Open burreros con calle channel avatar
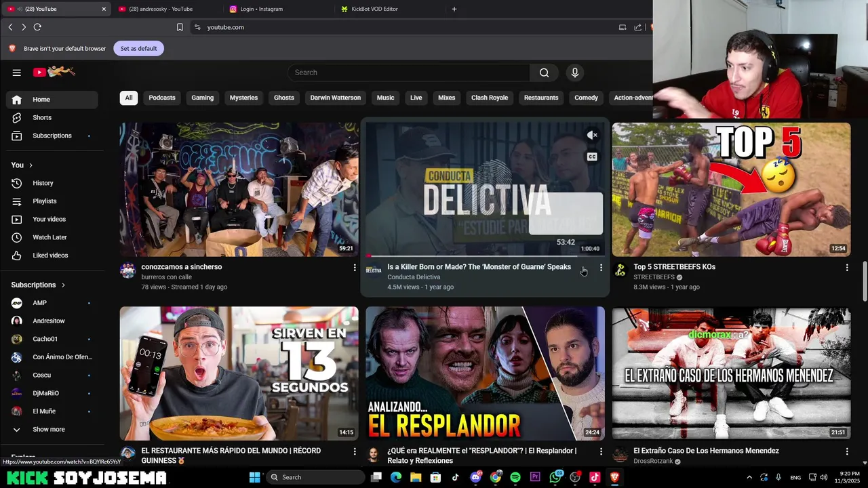The width and height of the screenshot is (868, 488). coord(127,271)
